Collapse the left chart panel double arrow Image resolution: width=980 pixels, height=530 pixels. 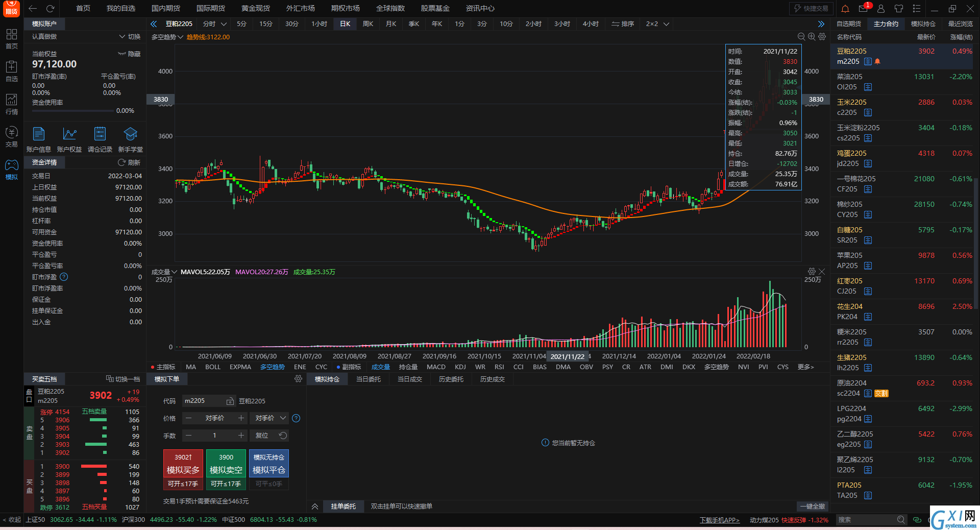point(154,24)
